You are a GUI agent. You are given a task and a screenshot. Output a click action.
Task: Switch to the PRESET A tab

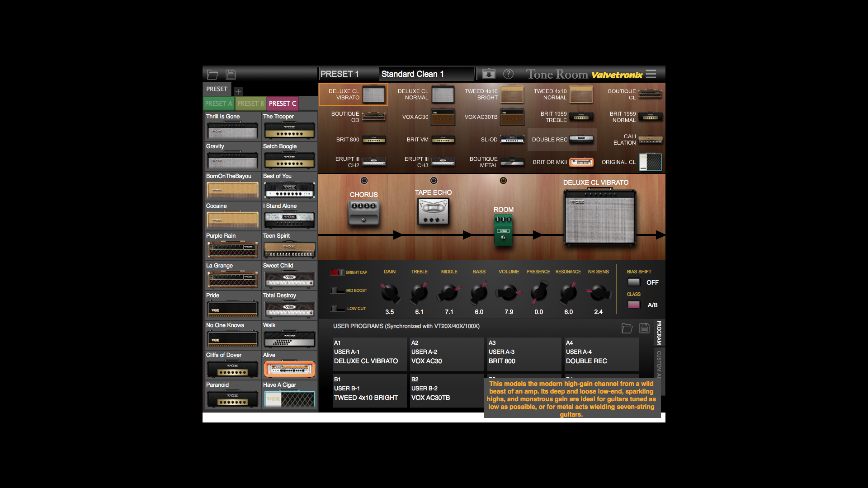[x=218, y=103]
